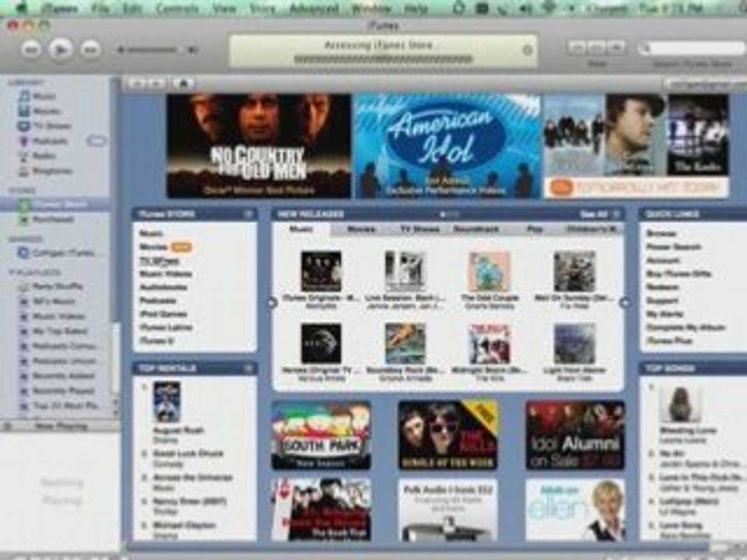Screen dimensions: 747x560
Task: Select the Movies tab in New Releases
Action: point(361,229)
